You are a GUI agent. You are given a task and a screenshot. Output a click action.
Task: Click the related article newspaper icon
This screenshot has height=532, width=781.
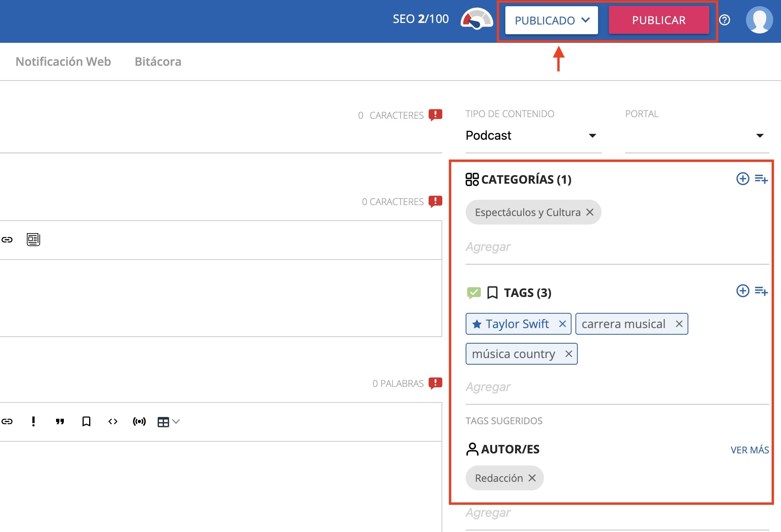33,239
